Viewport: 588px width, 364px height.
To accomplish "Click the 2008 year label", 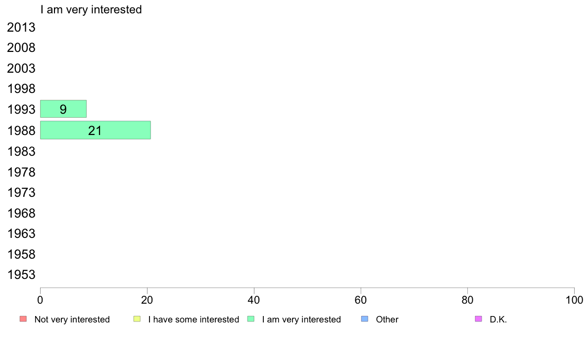I will tap(21, 47).
